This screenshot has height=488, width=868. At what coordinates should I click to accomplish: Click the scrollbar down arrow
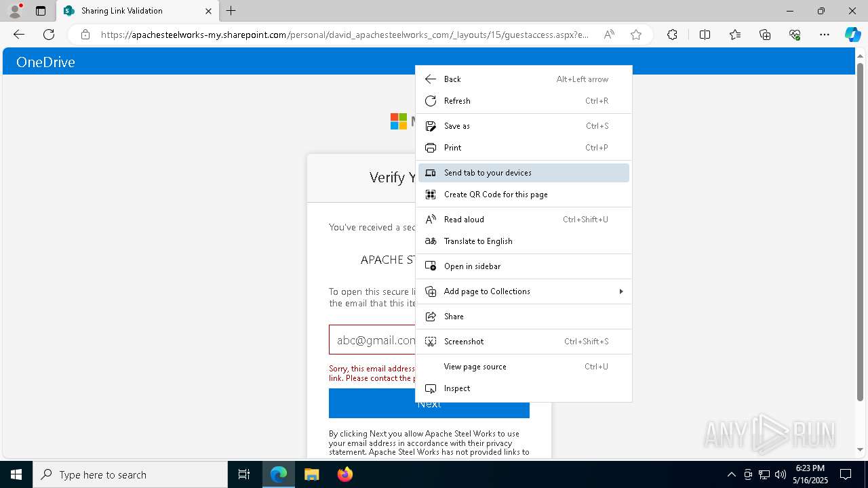(860, 449)
